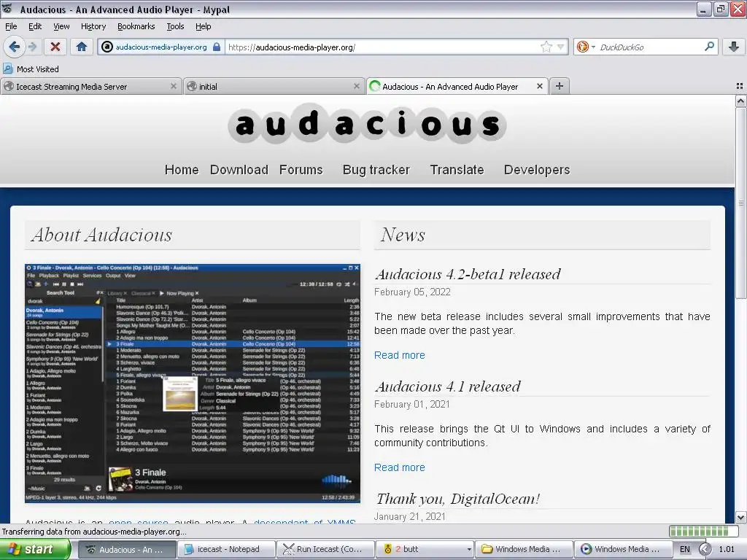This screenshot has height=560, width=747.
Task: Open the DuckDuckGo search engine selector
Action: (x=586, y=47)
